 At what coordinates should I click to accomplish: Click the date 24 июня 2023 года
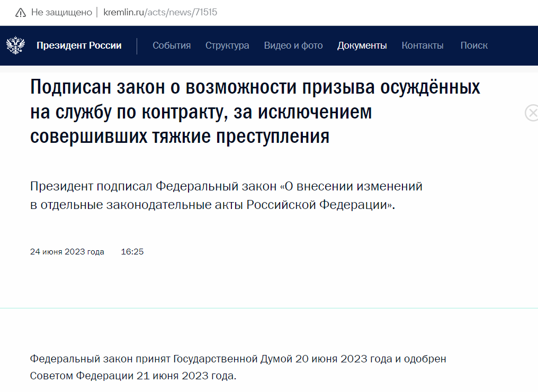pyautogui.click(x=67, y=252)
